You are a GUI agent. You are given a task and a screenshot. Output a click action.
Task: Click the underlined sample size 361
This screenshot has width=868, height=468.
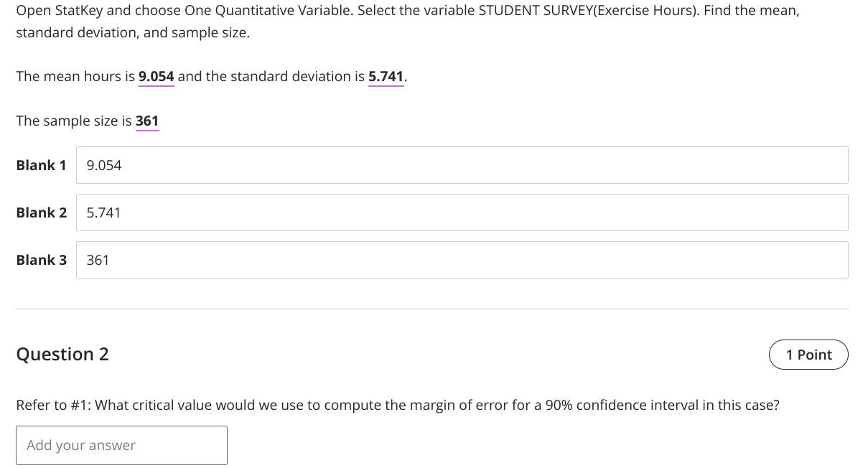pyautogui.click(x=146, y=121)
